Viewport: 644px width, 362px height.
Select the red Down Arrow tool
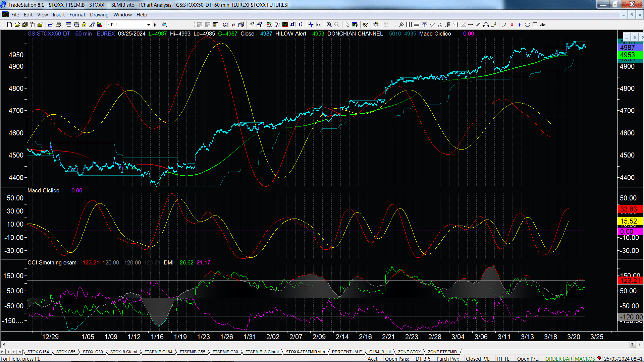[x=512, y=25]
